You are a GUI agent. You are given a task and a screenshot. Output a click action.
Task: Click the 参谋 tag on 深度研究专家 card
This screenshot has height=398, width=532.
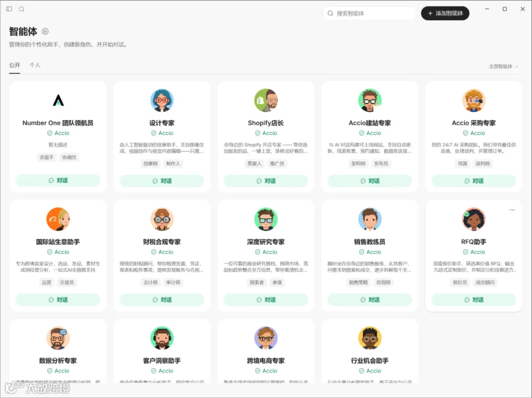277,282
